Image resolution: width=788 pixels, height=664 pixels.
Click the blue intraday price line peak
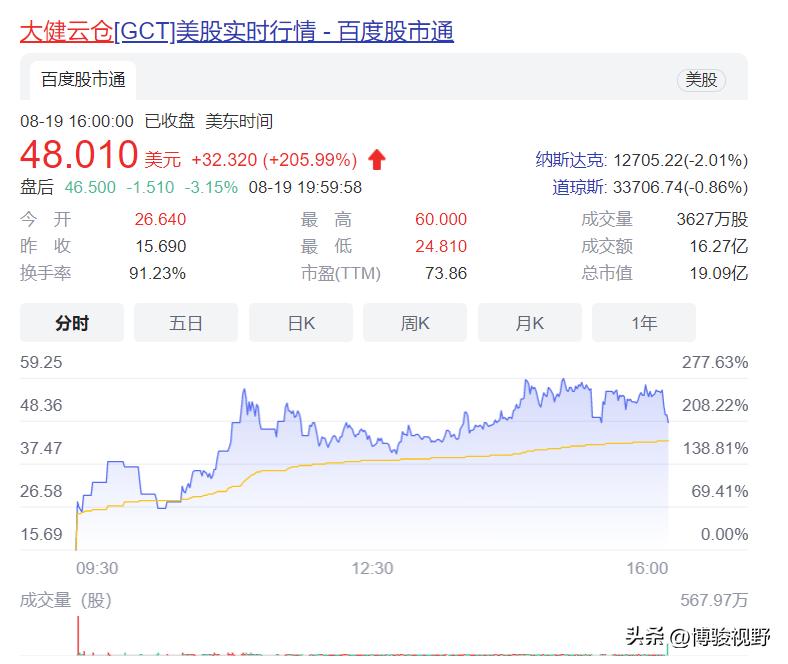point(563,380)
